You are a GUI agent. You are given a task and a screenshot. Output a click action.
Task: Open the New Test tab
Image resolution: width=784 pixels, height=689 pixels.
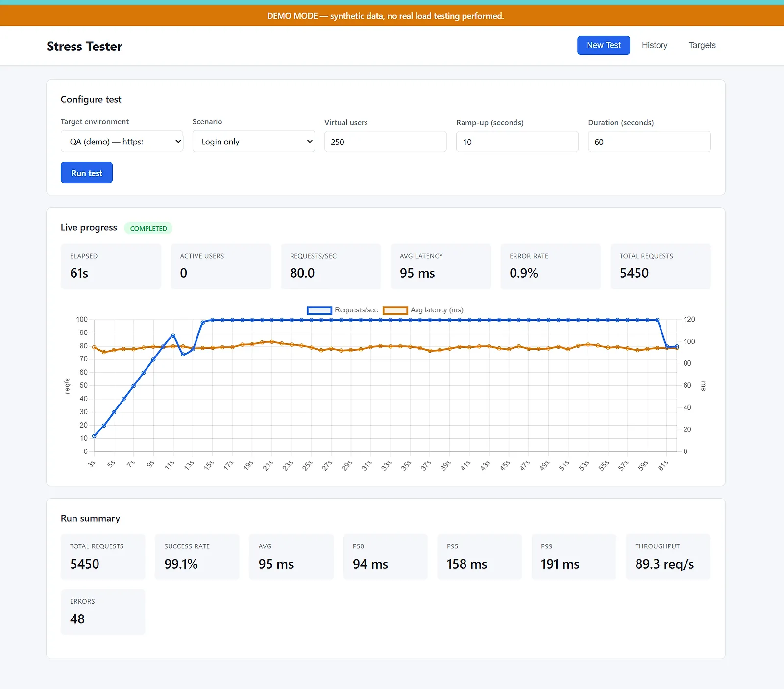click(603, 45)
